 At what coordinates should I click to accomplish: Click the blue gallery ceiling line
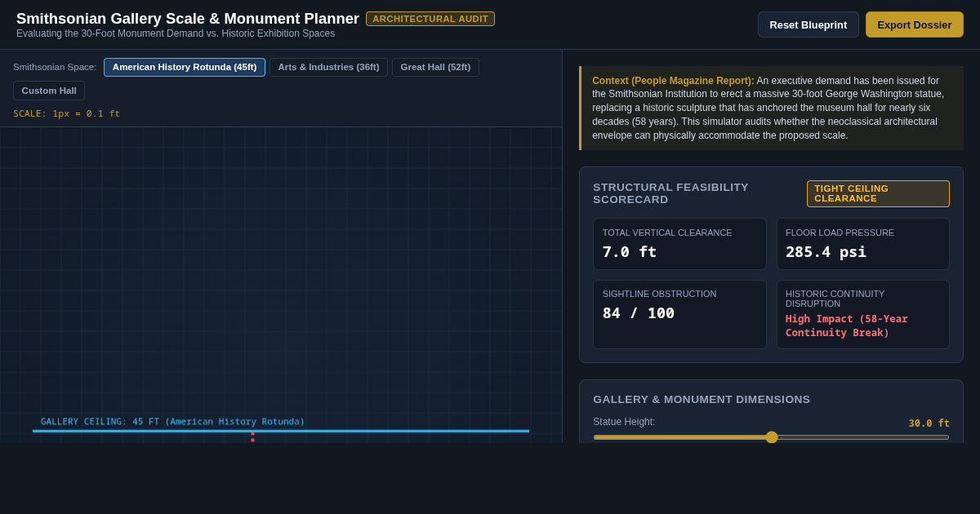point(281,431)
